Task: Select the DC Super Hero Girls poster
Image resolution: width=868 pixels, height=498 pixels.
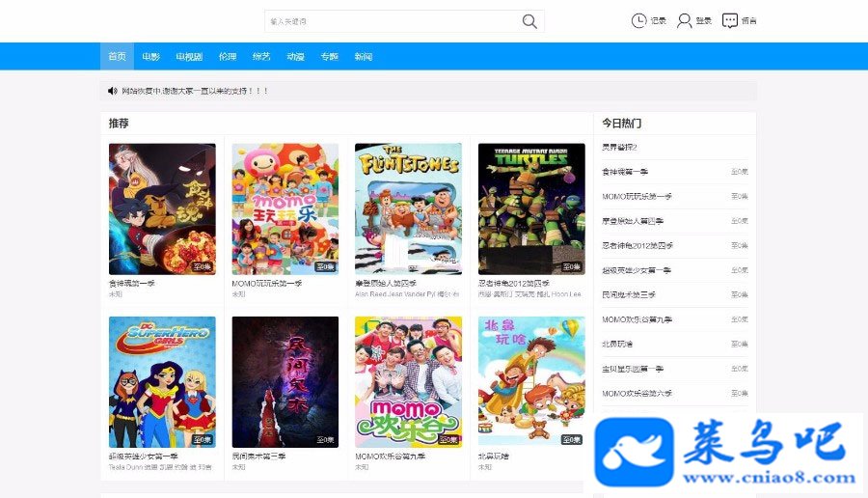Action: pos(162,381)
